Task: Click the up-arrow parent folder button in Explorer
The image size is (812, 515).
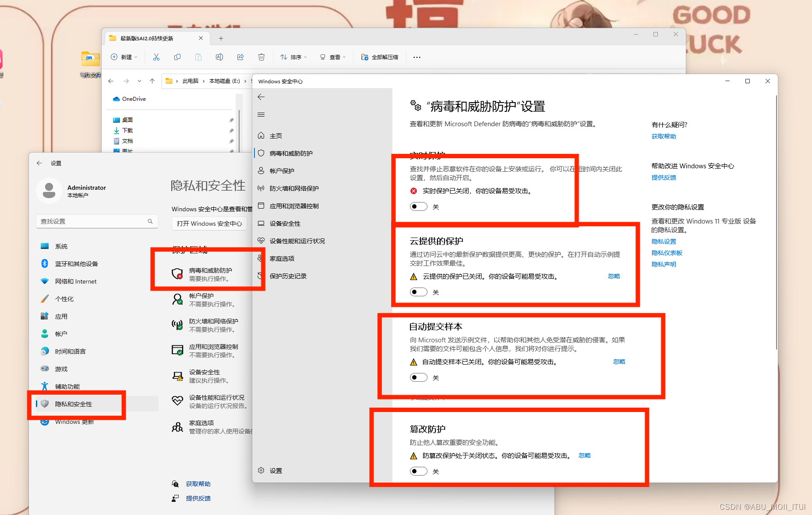Action: 152,81
